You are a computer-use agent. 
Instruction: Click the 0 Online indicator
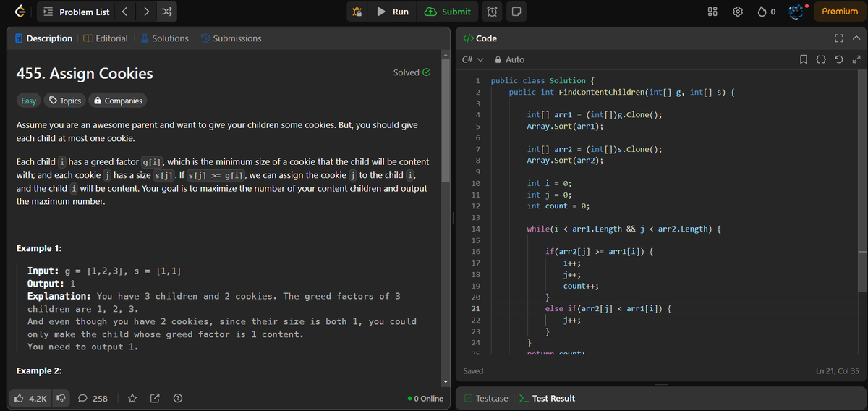tap(425, 399)
